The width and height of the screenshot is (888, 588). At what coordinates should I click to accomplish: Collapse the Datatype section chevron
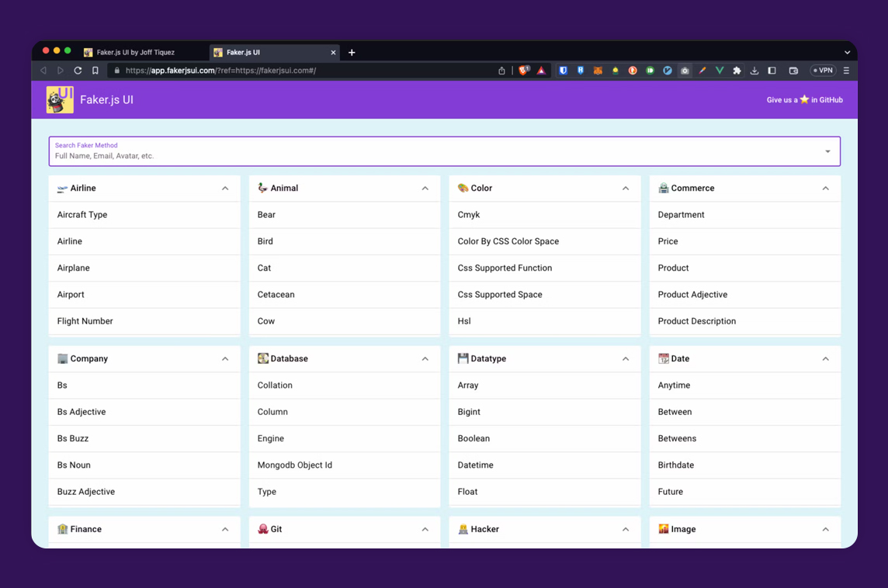625,359
